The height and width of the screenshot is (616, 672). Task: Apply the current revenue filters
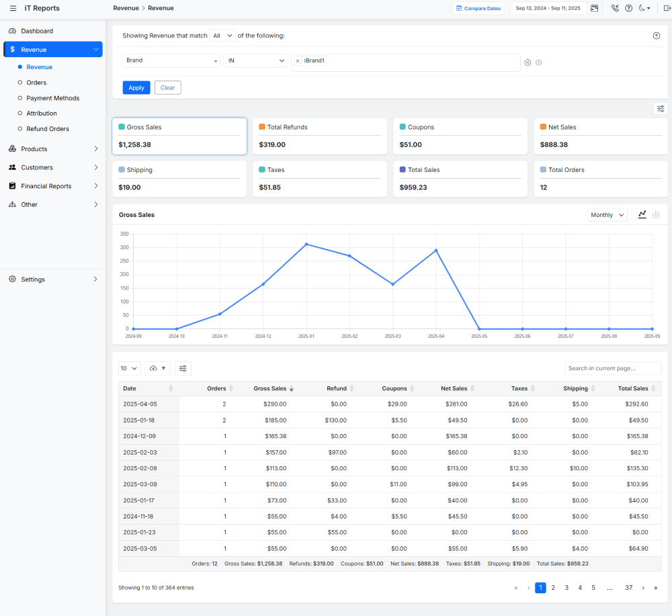click(136, 87)
